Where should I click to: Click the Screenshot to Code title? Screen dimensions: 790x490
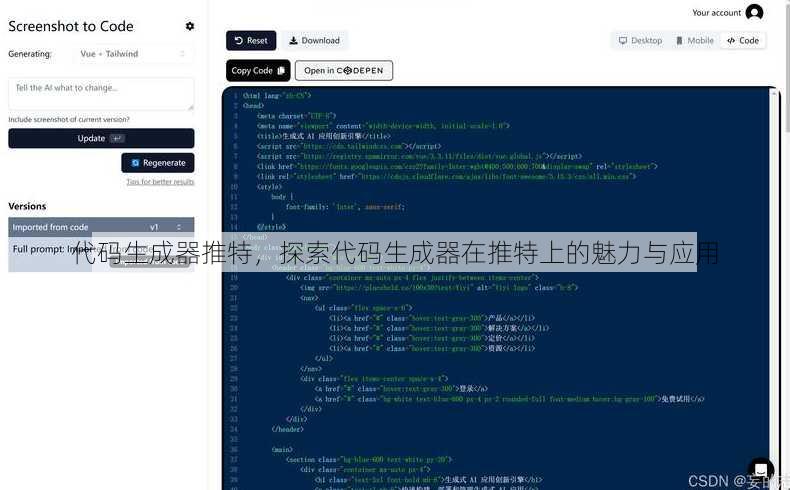coord(71,26)
